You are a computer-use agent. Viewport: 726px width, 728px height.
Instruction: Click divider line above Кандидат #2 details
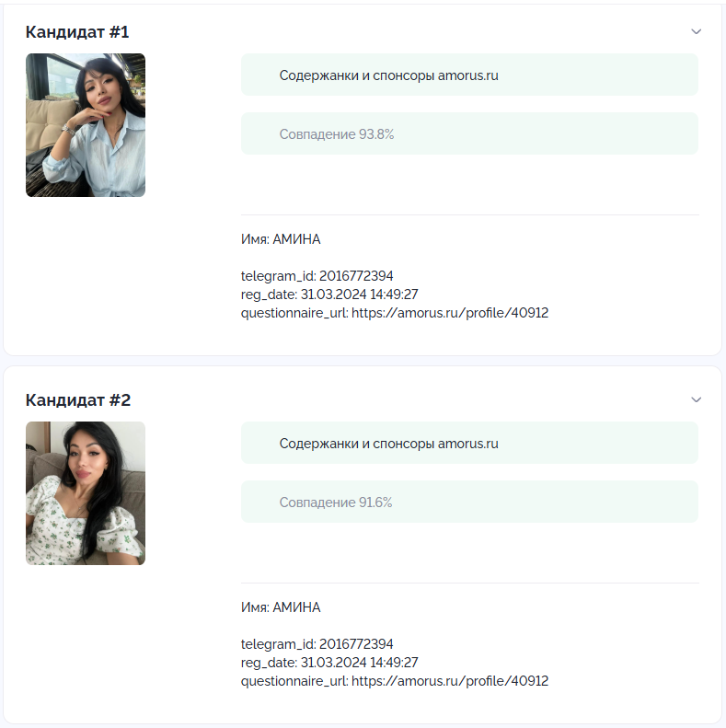pos(470,584)
